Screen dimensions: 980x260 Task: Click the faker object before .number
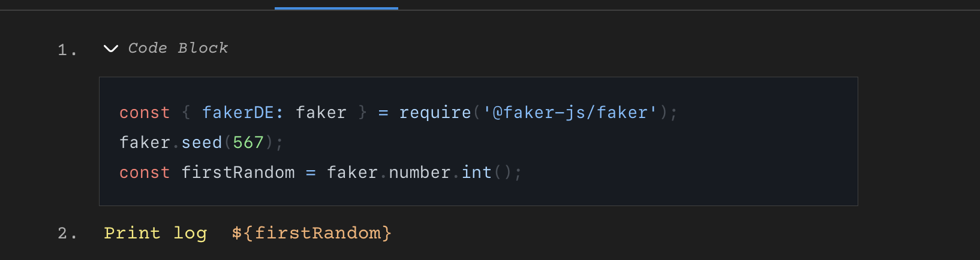[352, 173]
